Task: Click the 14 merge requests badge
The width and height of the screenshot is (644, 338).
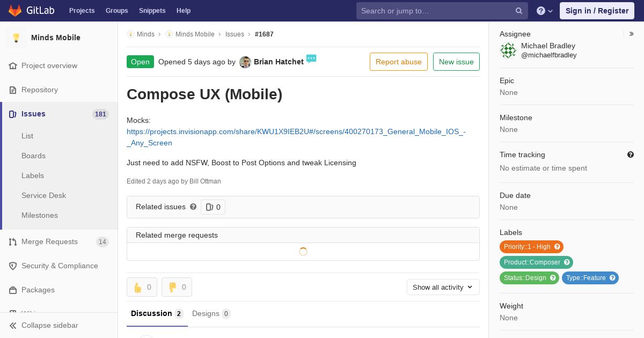Action: click(x=102, y=241)
